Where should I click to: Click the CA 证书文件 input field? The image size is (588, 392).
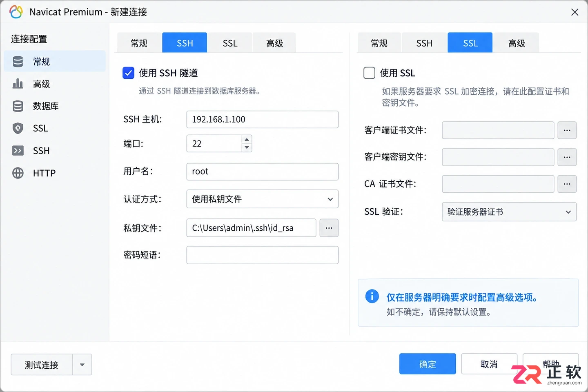click(x=498, y=184)
